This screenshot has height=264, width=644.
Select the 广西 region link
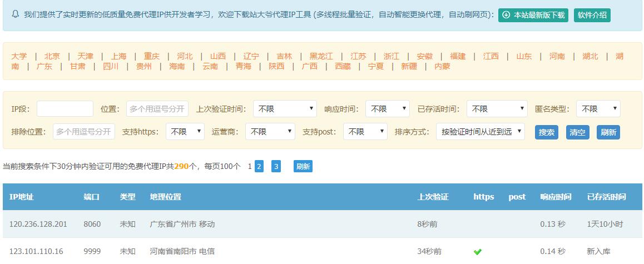click(309, 66)
